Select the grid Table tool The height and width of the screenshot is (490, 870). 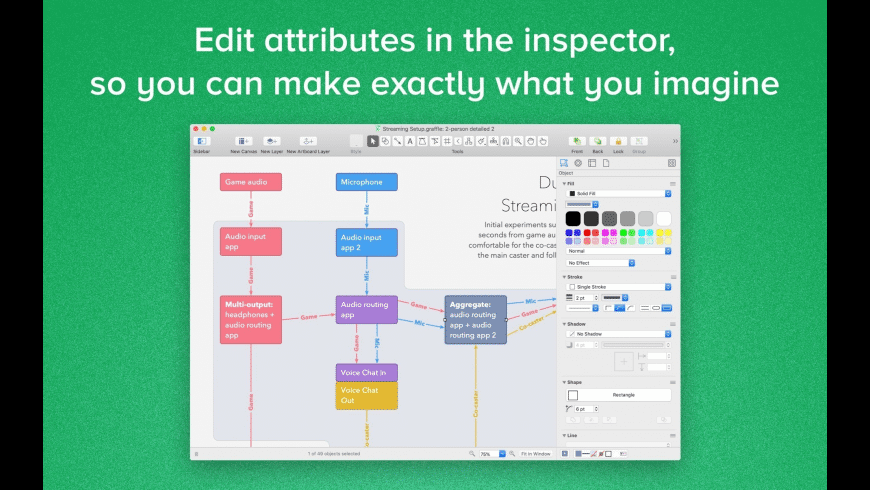tap(447, 142)
